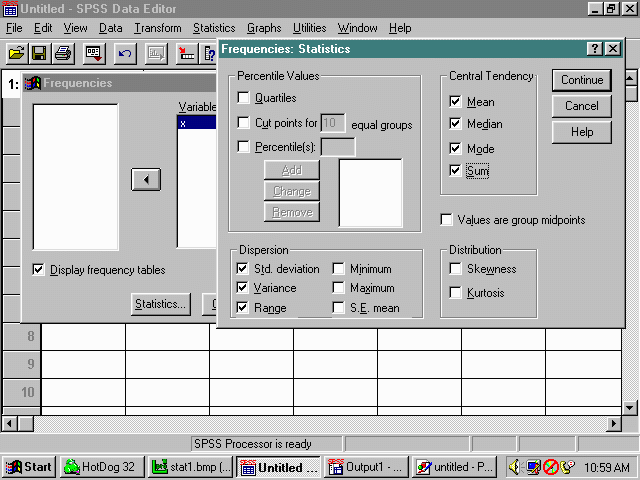This screenshot has height=480, width=640.
Task: Click the phone dialer tray icon
Action: [567, 467]
